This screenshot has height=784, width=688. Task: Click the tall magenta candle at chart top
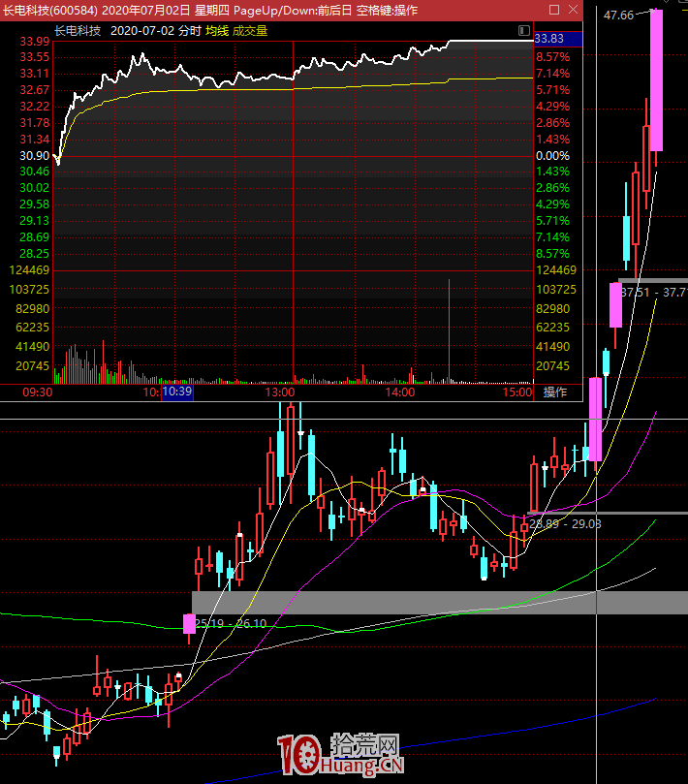(x=656, y=79)
